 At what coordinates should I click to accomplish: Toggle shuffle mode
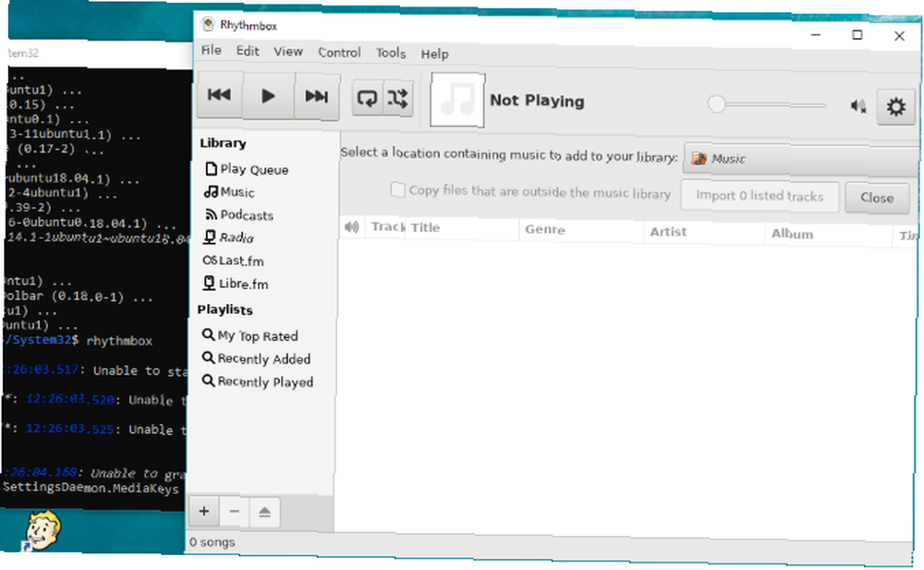click(397, 99)
